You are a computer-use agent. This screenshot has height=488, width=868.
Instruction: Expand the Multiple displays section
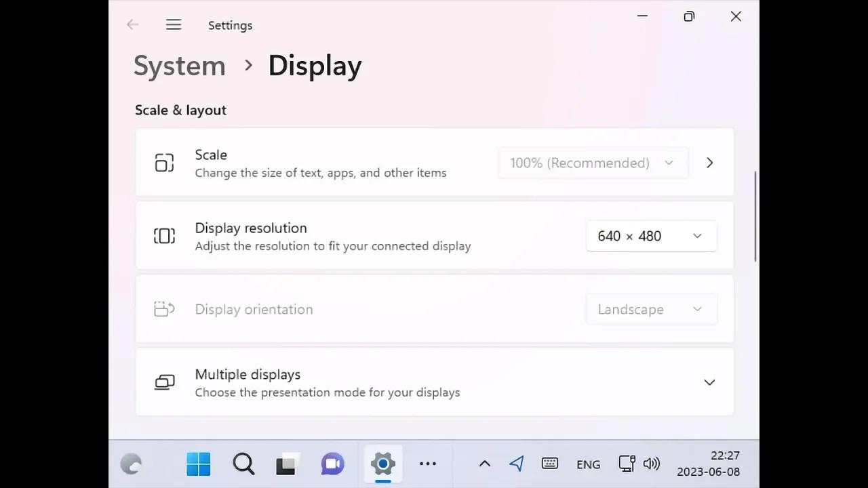coord(709,382)
